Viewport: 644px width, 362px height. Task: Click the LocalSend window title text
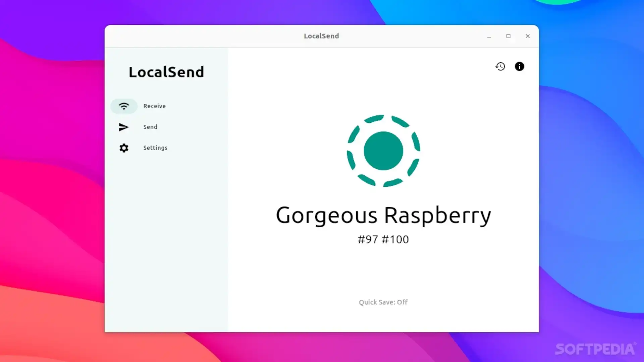[321, 36]
